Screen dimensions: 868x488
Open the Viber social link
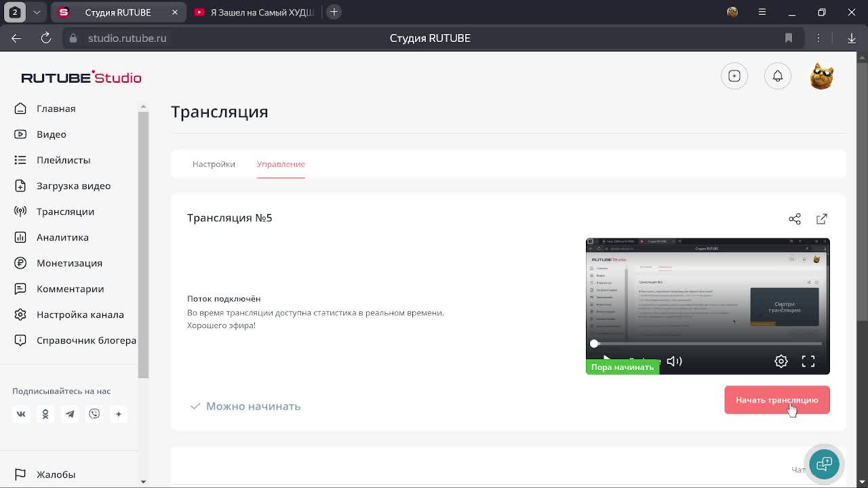(94, 414)
